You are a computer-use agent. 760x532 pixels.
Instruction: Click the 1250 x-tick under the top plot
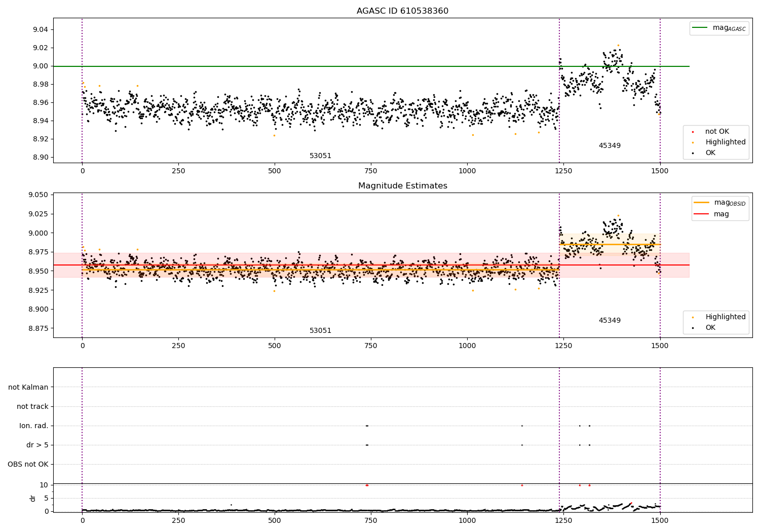[563, 171]
